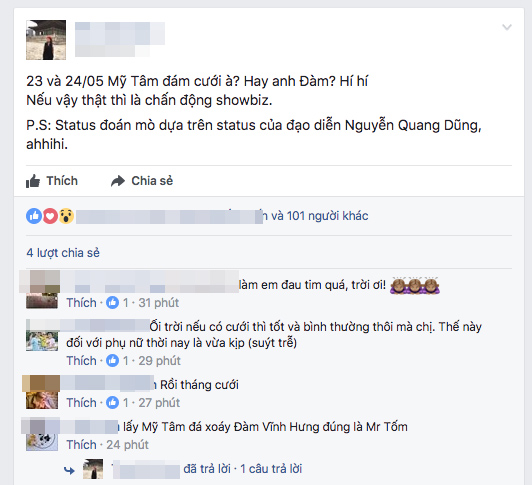Click the blue Like reaction icon
This screenshot has width=532, height=485.
tap(34, 216)
